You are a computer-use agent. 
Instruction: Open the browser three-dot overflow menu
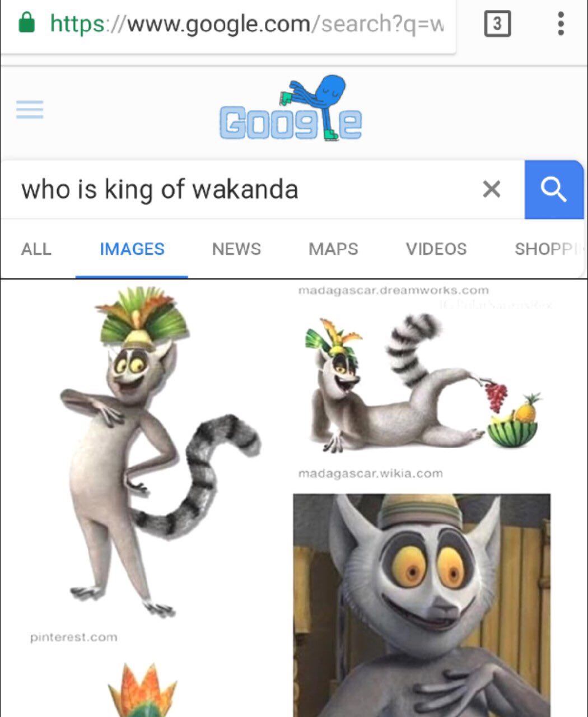561,24
